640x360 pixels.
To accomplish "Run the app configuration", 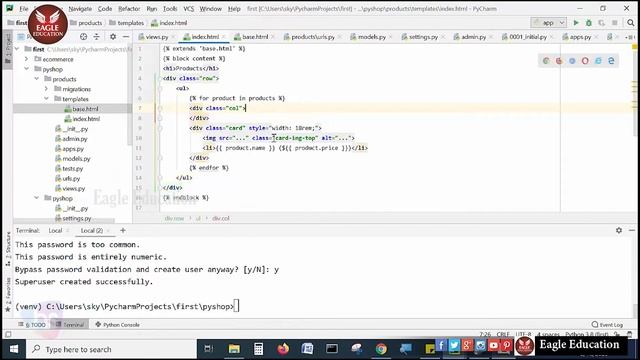I will [576, 23].
